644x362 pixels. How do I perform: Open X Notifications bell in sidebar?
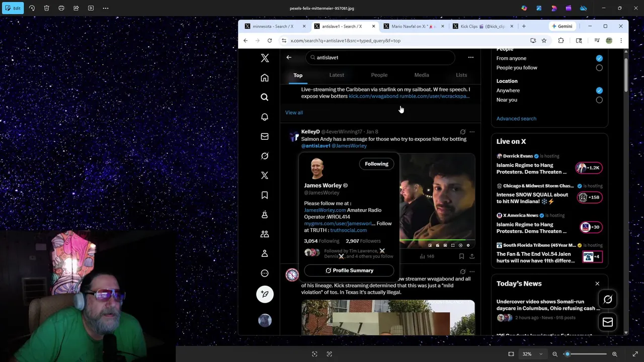265,117
